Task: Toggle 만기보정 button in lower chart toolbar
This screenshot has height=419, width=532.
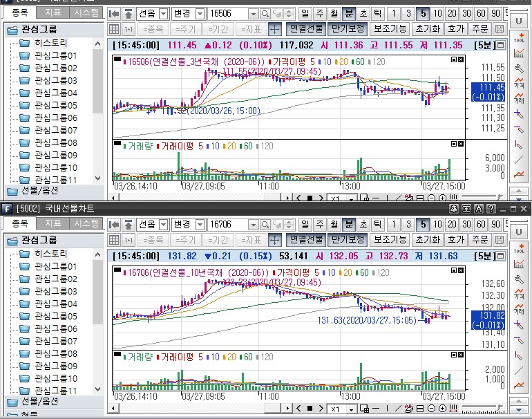Action: pyautogui.click(x=347, y=240)
